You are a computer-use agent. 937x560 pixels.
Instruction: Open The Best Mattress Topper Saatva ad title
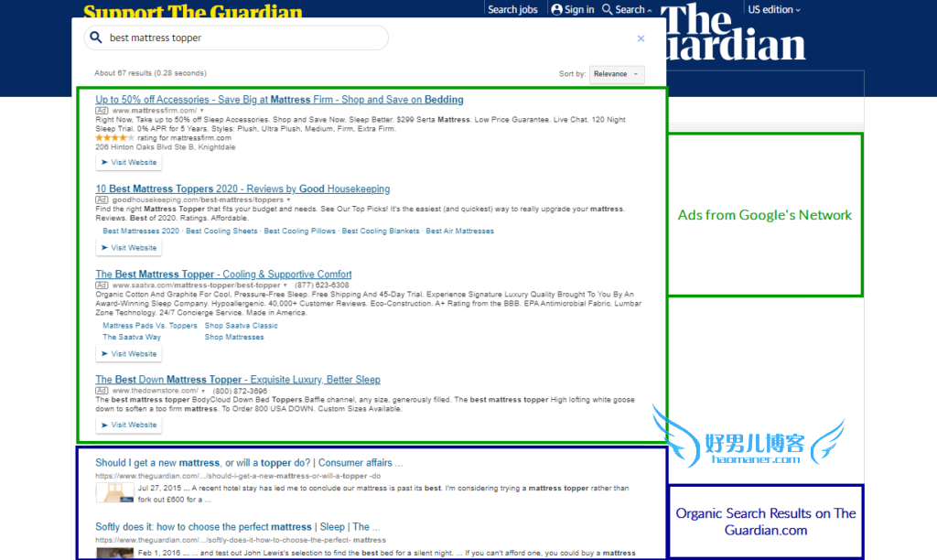point(223,275)
